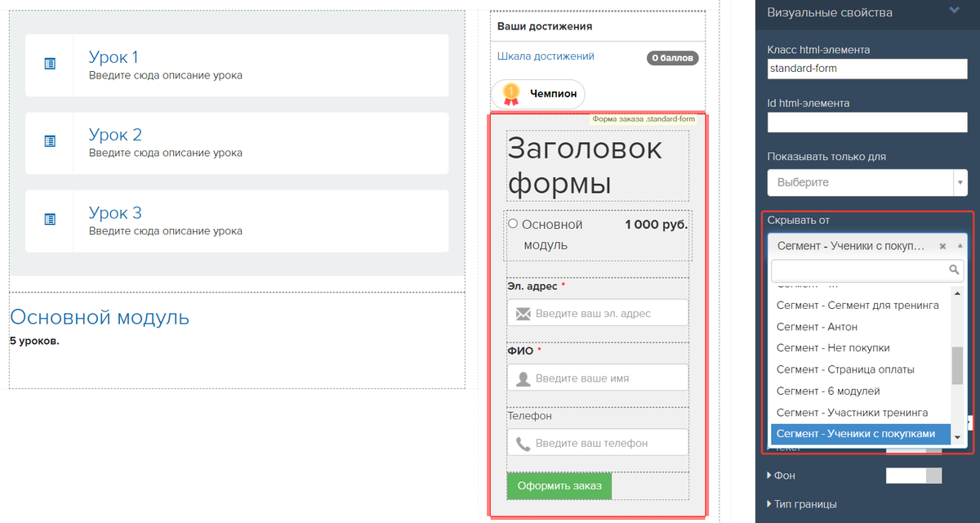The width and height of the screenshot is (980, 523).
Task: Expand the Тип границы section
Action: coord(801,504)
